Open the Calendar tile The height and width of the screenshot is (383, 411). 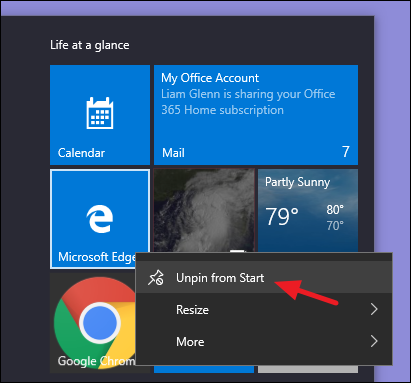(100, 115)
